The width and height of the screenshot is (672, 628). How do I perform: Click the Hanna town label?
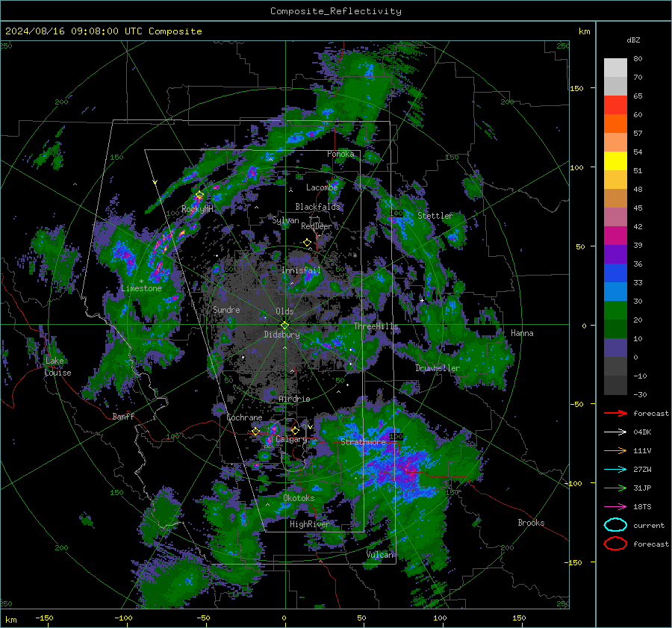[x=522, y=333]
